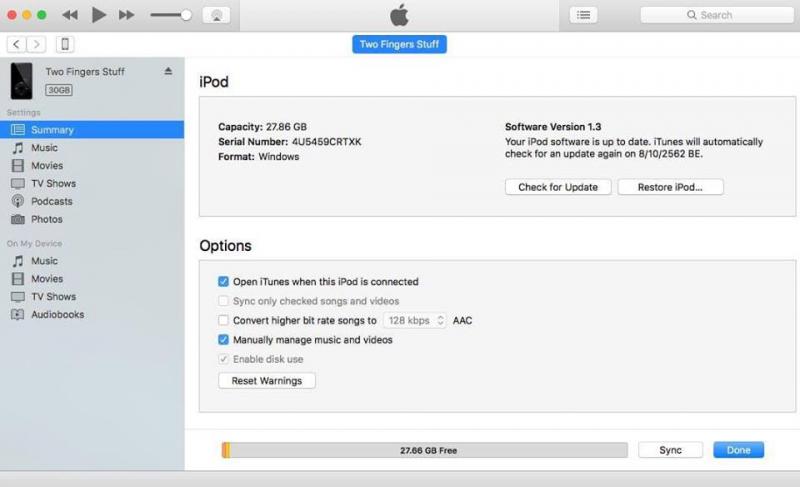Image resolution: width=800 pixels, height=487 pixels.
Task: Click the Search field
Action: [x=717, y=15]
